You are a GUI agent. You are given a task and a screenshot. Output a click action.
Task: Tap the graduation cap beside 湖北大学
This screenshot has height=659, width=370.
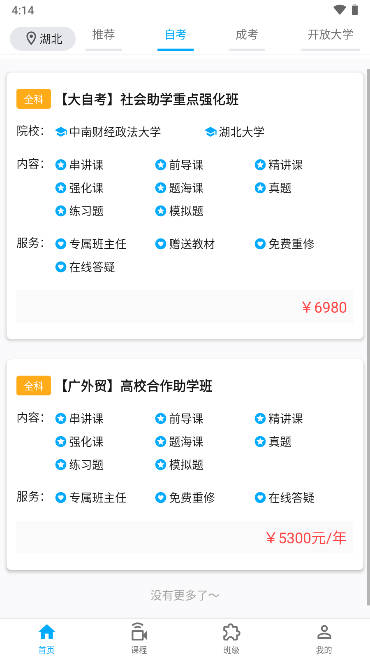pyautogui.click(x=210, y=132)
